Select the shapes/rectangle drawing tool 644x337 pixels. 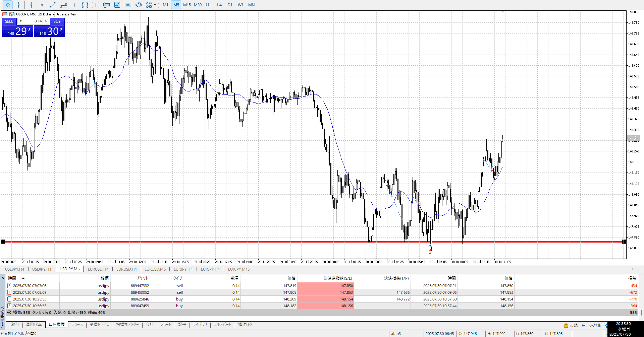(x=85, y=5)
